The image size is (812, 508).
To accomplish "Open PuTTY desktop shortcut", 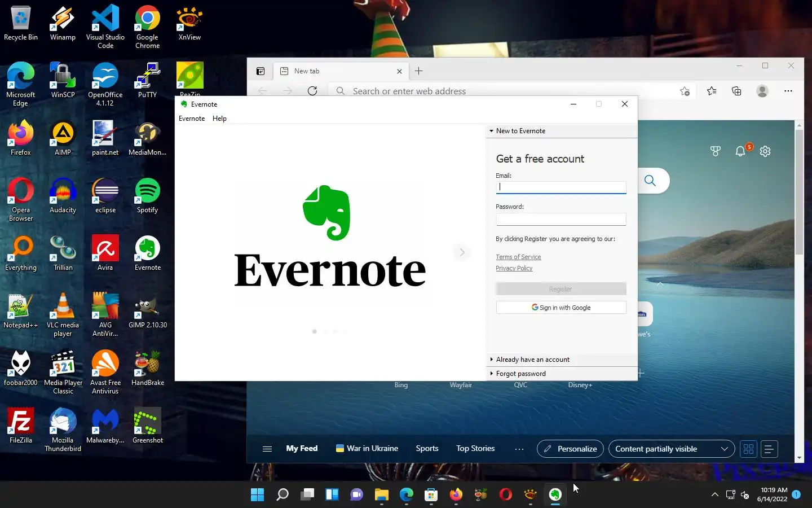I will [x=148, y=81].
